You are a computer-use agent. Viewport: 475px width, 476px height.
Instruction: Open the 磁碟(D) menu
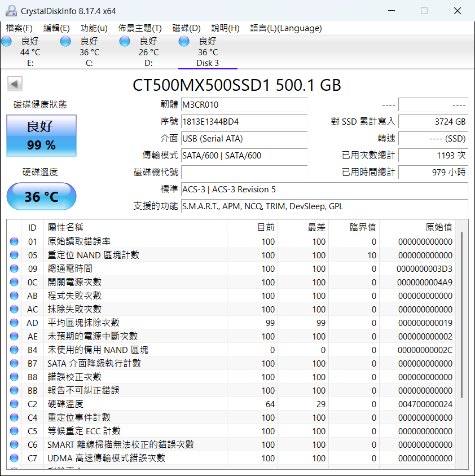click(187, 28)
